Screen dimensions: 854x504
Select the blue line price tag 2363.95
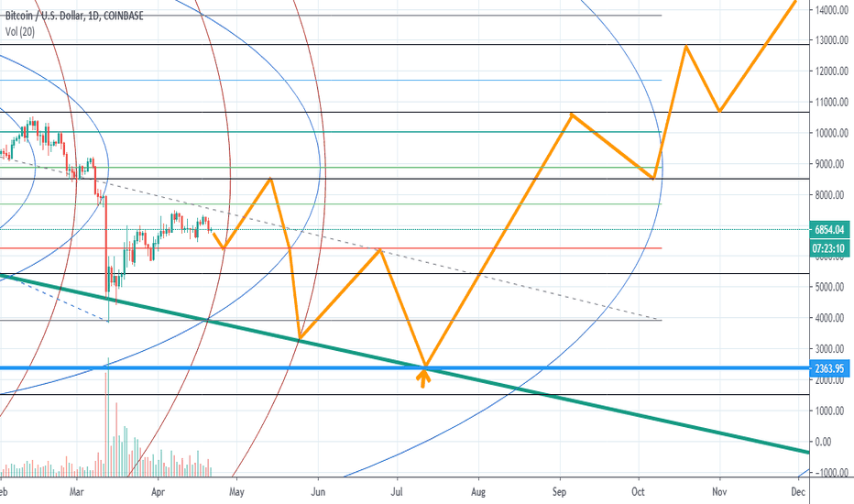click(x=829, y=368)
